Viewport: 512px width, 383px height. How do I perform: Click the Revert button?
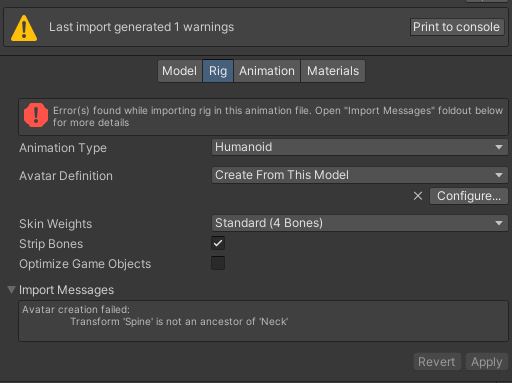[437, 362]
